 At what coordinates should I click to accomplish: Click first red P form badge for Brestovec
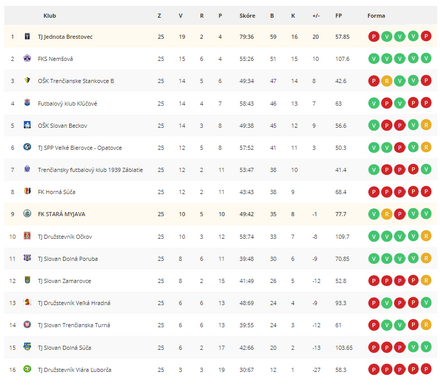tap(374, 36)
